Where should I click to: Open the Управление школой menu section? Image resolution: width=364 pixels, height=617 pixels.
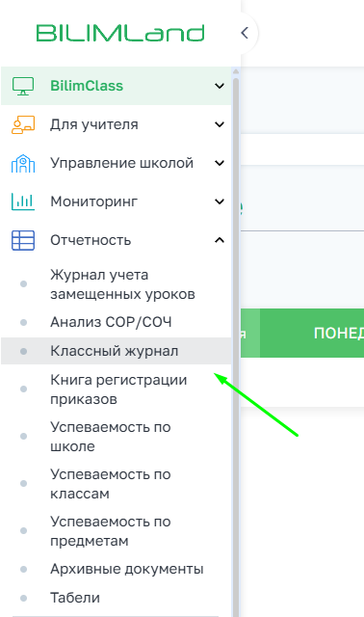click(116, 163)
